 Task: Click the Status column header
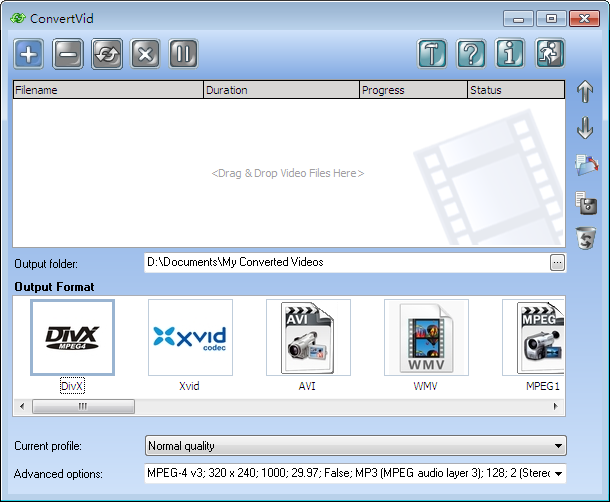tap(516, 90)
